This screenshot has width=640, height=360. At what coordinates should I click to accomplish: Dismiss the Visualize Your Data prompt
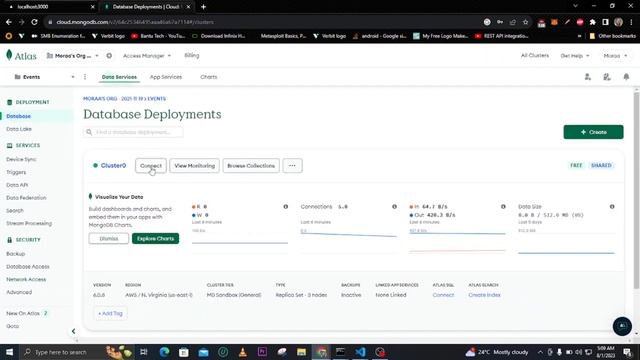click(109, 238)
